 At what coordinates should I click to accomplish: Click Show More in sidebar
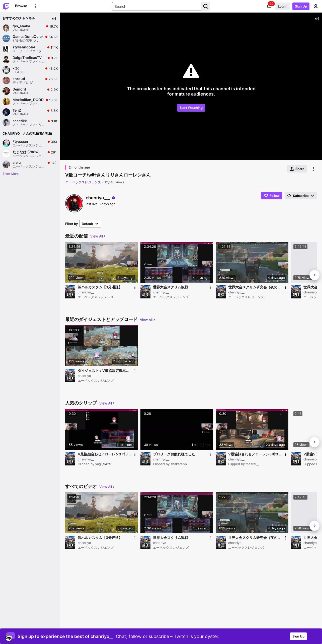pyautogui.click(x=11, y=174)
